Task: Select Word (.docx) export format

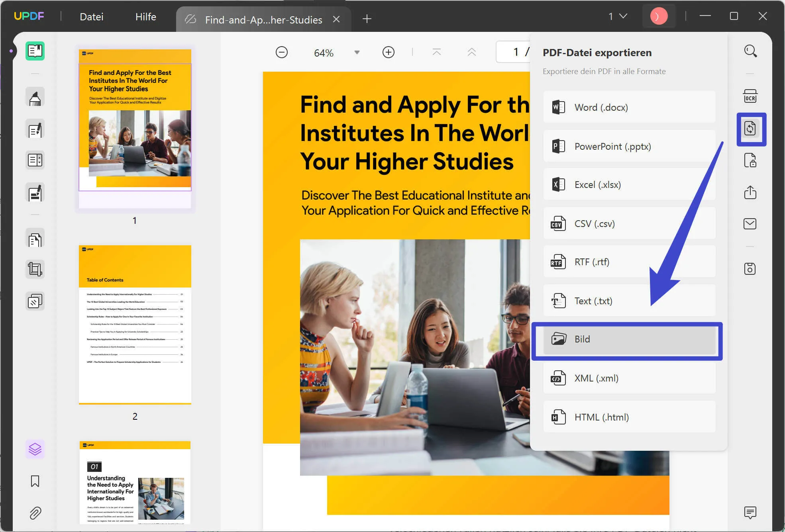Action: [x=628, y=107]
